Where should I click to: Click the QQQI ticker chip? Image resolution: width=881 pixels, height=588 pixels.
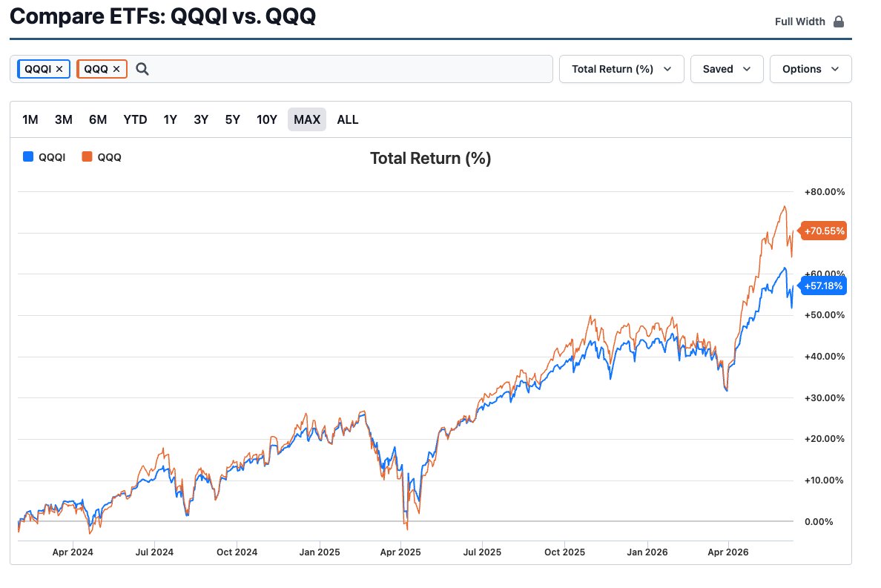[44, 69]
